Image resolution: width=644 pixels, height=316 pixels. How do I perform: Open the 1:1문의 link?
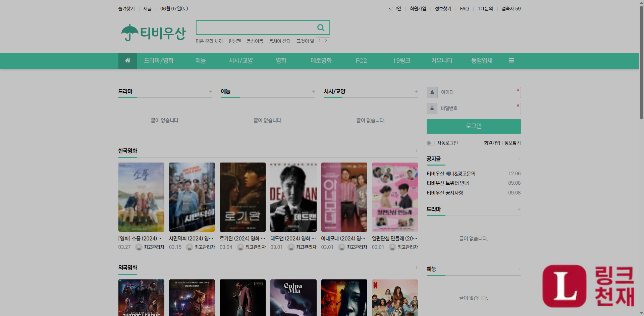coord(485,9)
